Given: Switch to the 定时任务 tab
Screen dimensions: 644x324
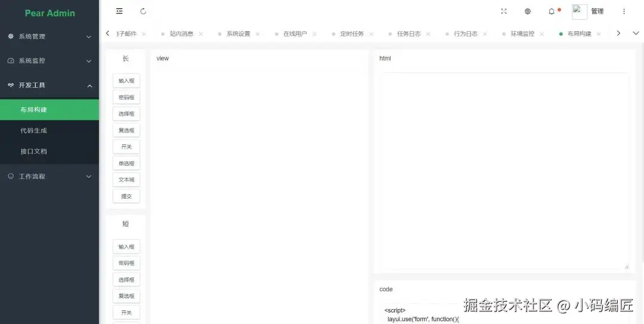Looking at the screenshot, I should pyautogui.click(x=352, y=34).
